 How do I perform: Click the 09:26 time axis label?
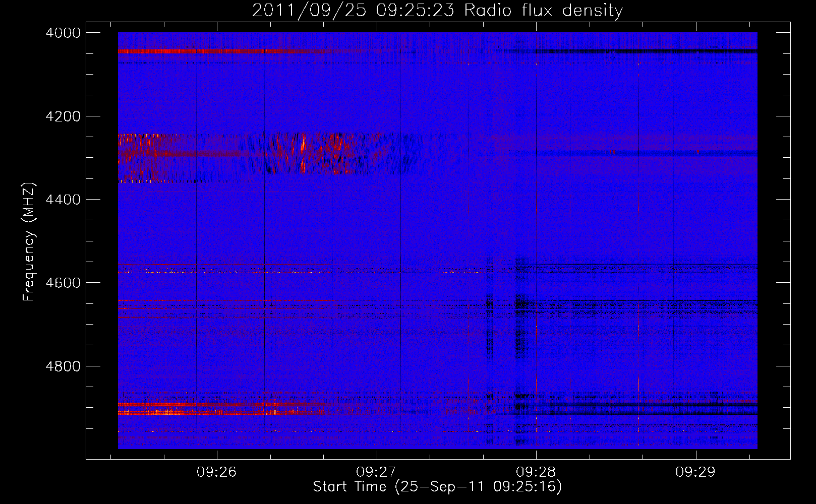(x=217, y=472)
